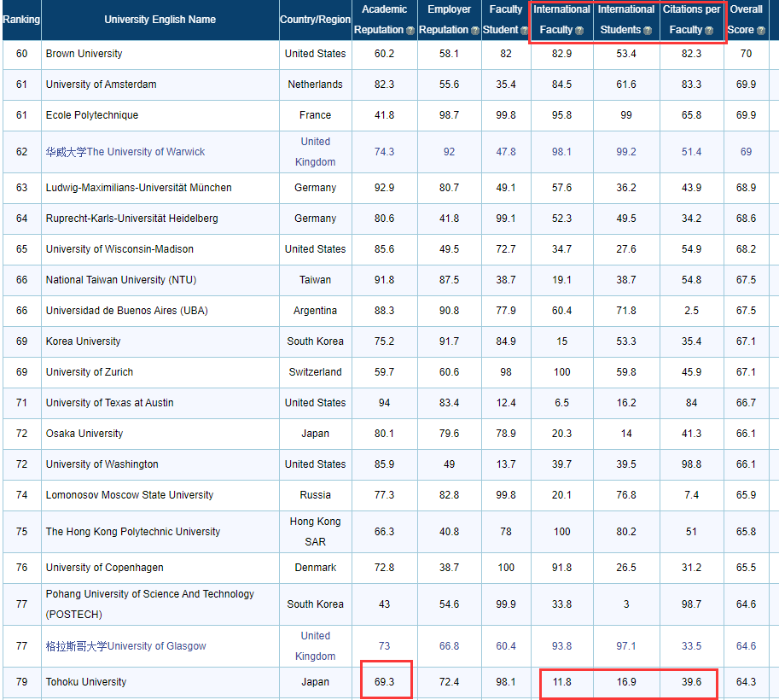Select Brown University name cell
This screenshot has height=700, width=779.
click(160, 54)
